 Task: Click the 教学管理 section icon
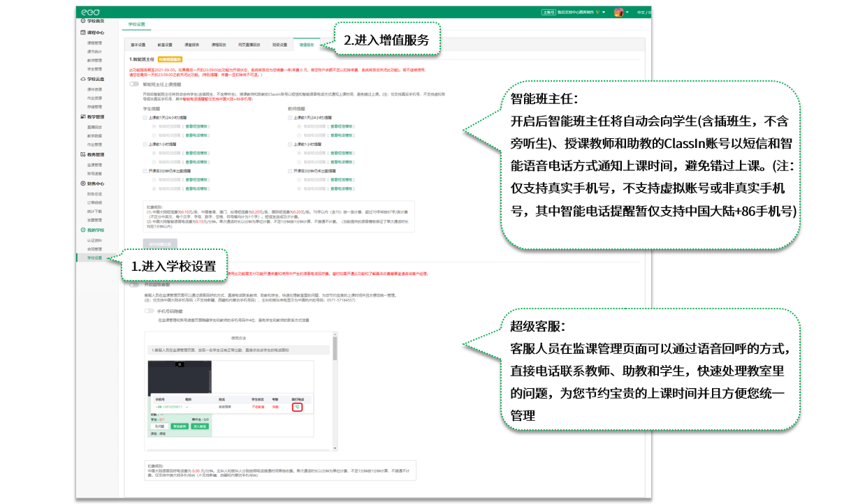pyautogui.click(x=82, y=117)
